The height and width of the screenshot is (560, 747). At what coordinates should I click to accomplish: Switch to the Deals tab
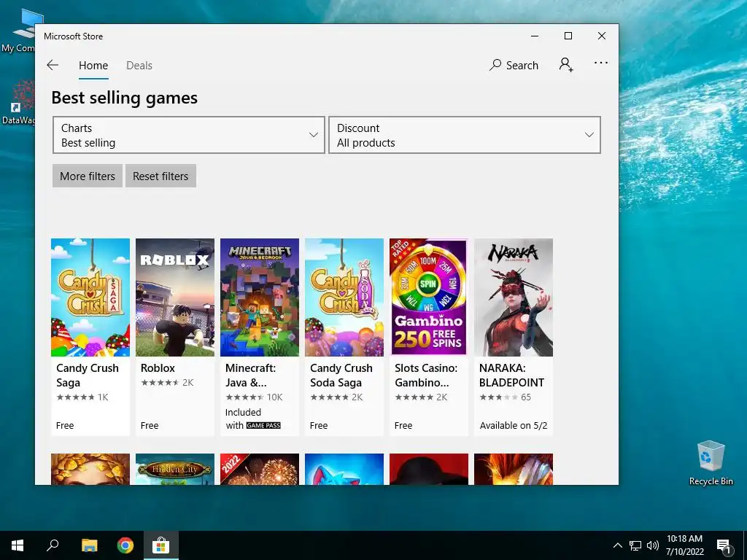[139, 66]
